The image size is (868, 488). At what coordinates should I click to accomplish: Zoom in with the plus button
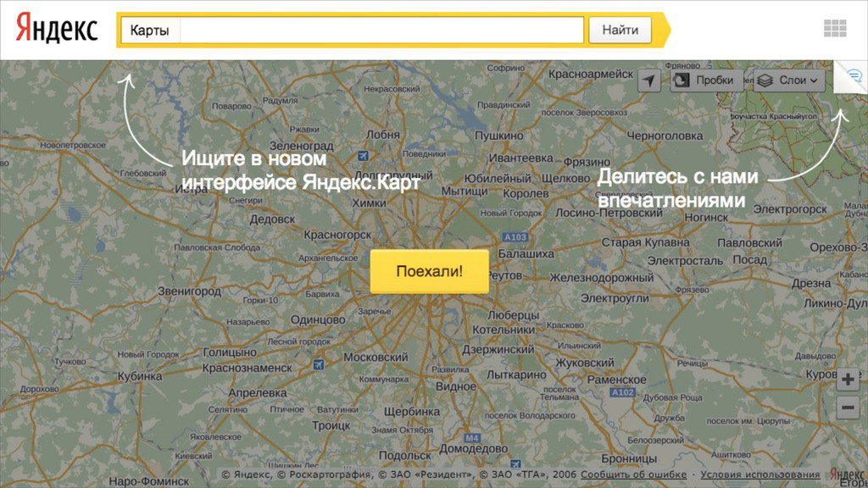point(848,380)
